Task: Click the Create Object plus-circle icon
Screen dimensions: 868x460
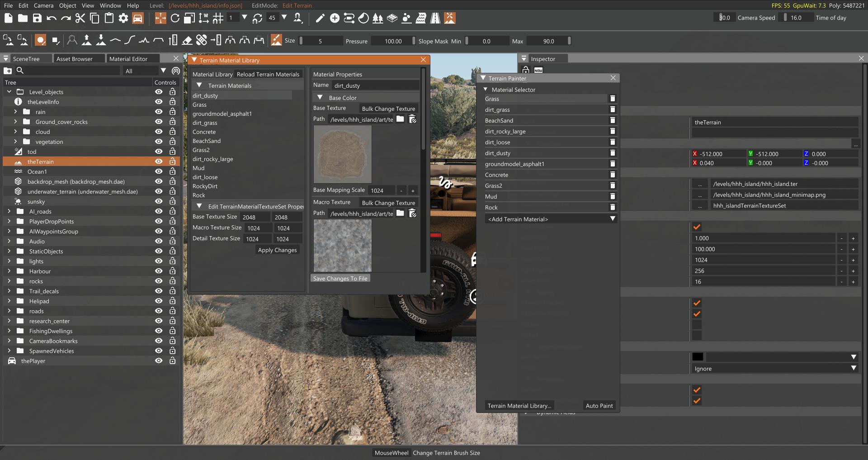Action: point(335,18)
